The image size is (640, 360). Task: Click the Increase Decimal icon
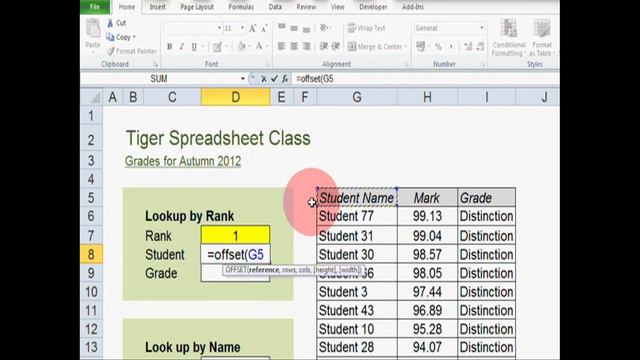pos(468,47)
